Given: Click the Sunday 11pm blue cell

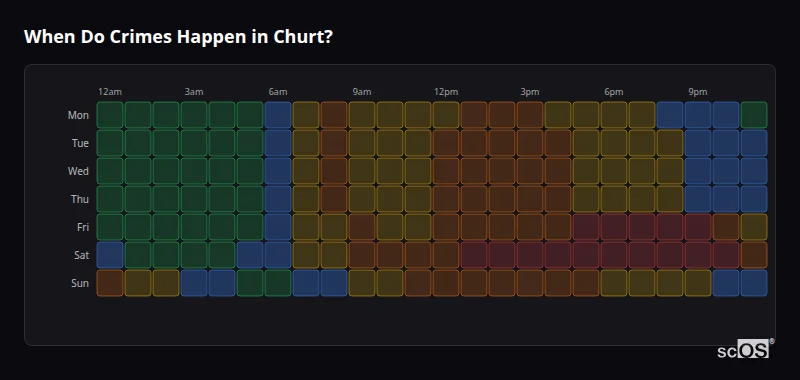Looking at the screenshot, I should pos(754,283).
